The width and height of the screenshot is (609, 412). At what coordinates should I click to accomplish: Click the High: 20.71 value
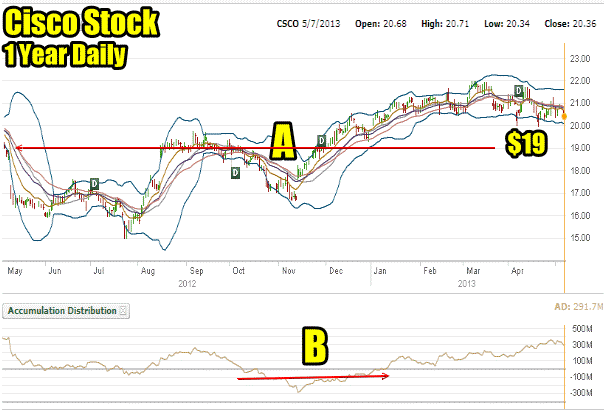[445, 24]
